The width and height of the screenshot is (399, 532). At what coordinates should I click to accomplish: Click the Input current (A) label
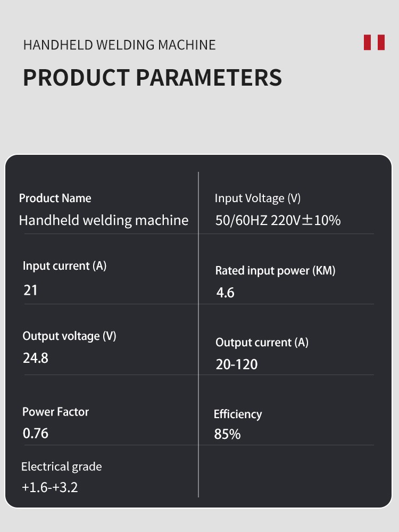click(64, 266)
